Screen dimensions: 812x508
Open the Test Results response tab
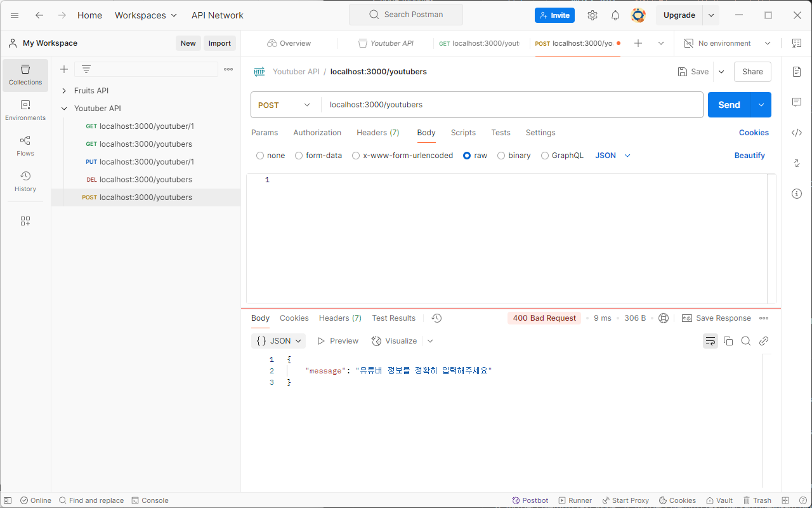point(394,318)
